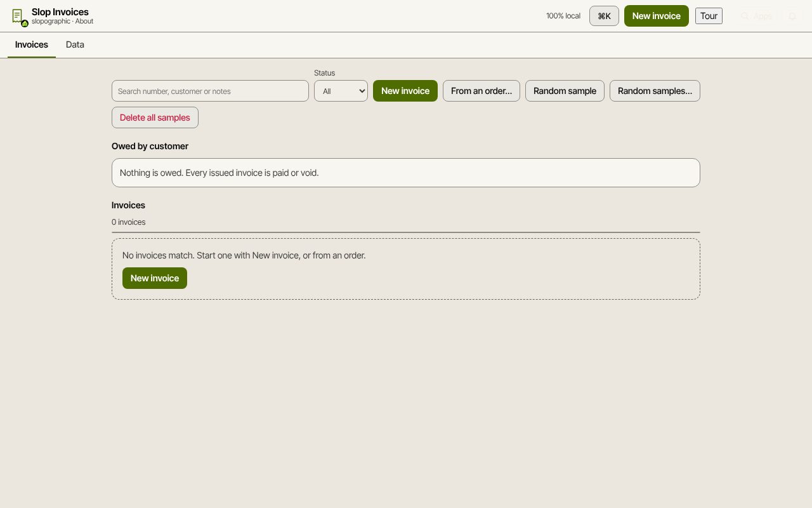812x508 pixels.
Task: Click New invoice in the top header
Action: [657, 16]
